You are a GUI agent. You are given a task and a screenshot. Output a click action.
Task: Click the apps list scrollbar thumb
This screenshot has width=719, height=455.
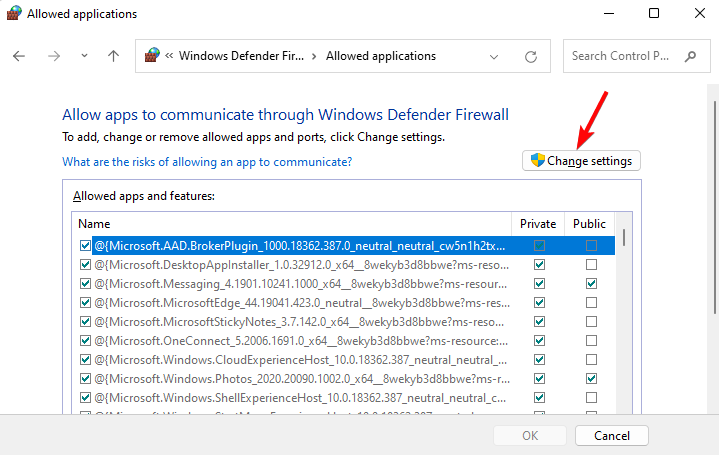tap(624, 238)
